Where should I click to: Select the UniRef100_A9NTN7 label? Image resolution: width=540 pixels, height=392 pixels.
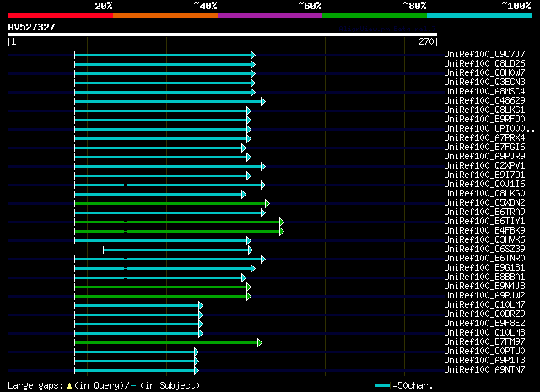point(484,370)
